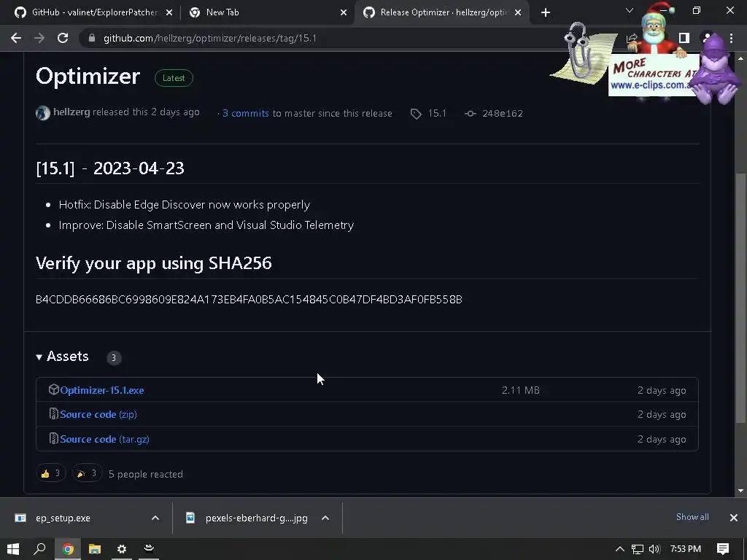Click the site lock icon in address bar

pos(92,38)
